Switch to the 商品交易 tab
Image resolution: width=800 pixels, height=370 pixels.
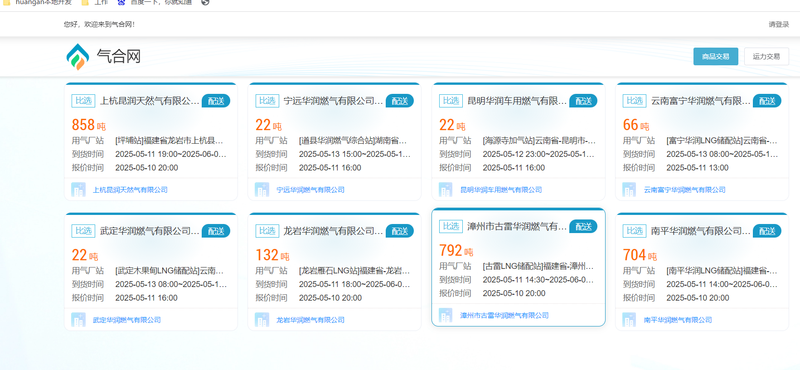tap(715, 56)
